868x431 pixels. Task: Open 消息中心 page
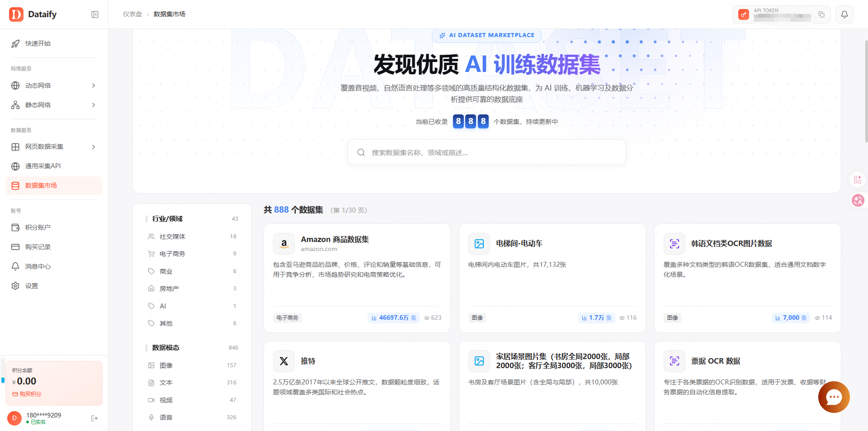click(54, 266)
